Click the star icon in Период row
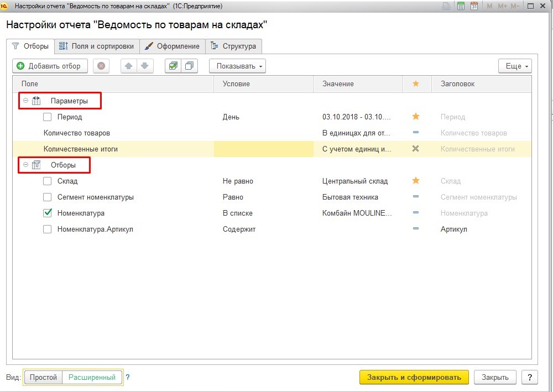Viewport: 553px width, 392px height. tap(416, 117)
